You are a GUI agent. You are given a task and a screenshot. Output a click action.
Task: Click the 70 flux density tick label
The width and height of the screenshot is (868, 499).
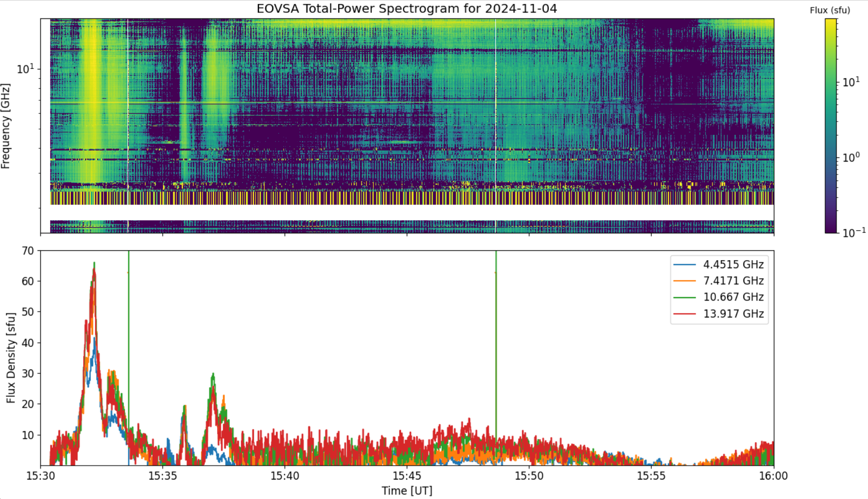[28, 251]
